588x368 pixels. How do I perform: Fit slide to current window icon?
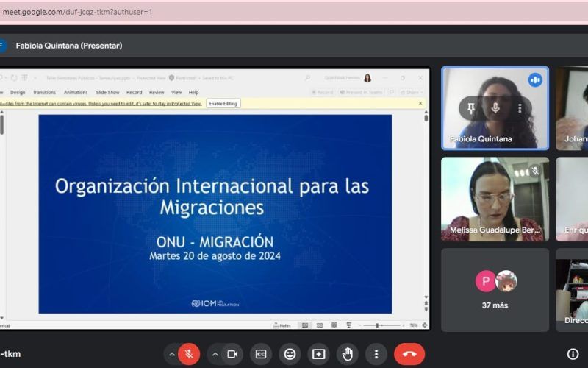pos(425,325)
